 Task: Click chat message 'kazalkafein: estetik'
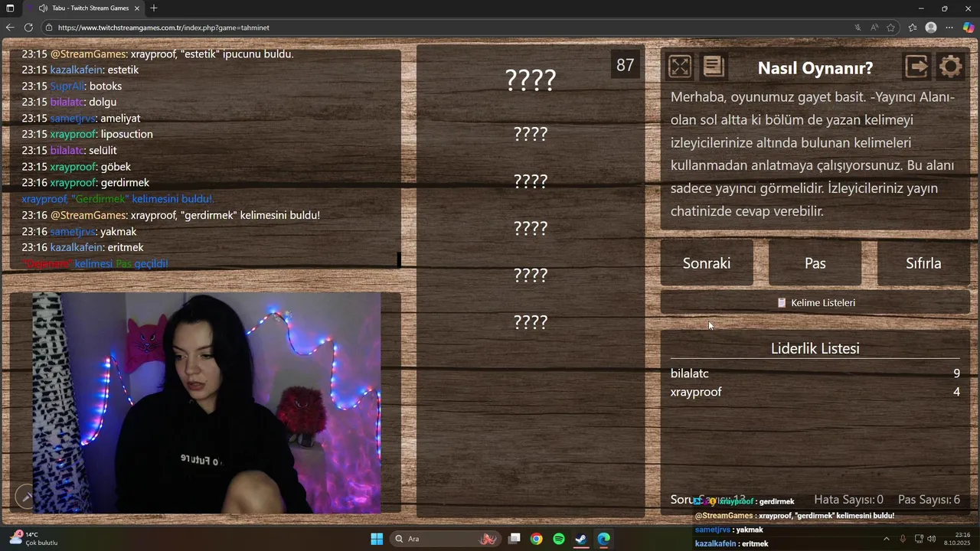tap(80, 70)
